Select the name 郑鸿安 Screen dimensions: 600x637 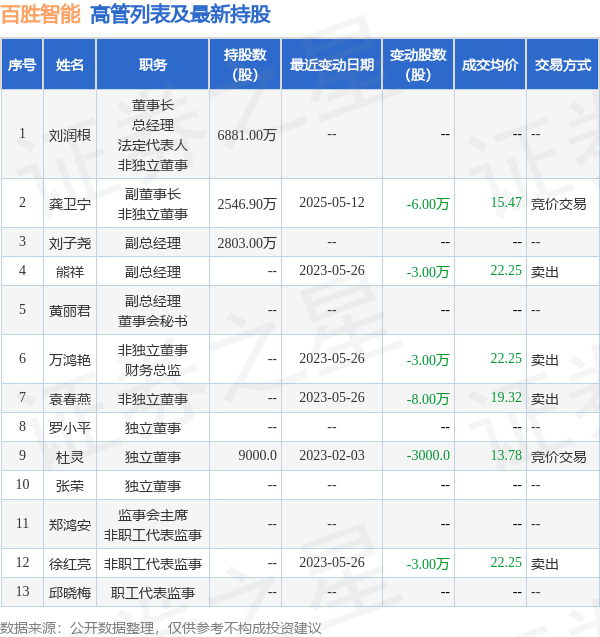69,525
